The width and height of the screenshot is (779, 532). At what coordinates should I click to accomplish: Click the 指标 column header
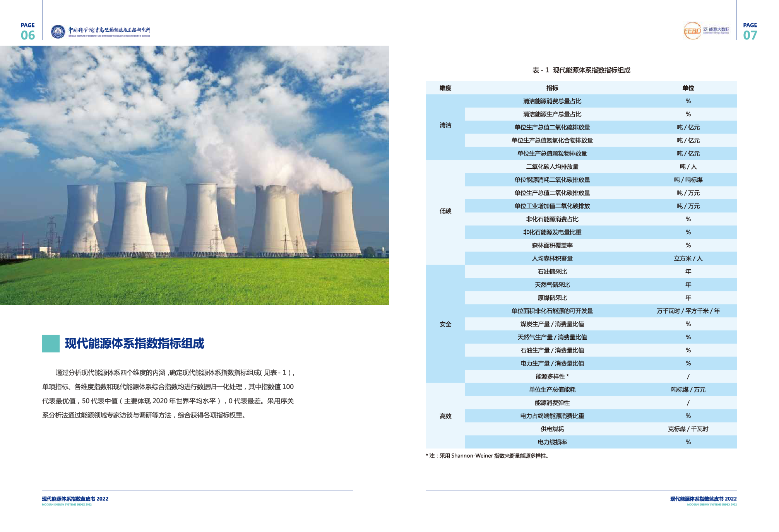[x=552, y=88]
